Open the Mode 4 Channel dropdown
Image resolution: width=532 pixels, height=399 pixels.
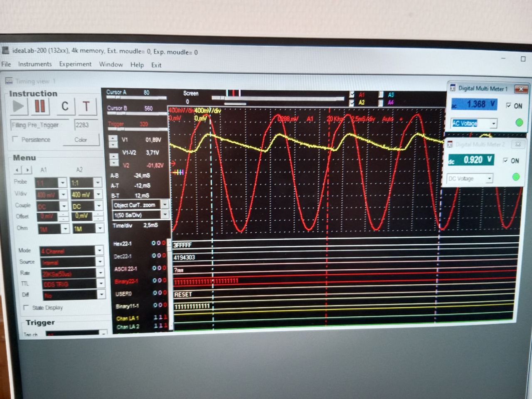coord(99,251)
